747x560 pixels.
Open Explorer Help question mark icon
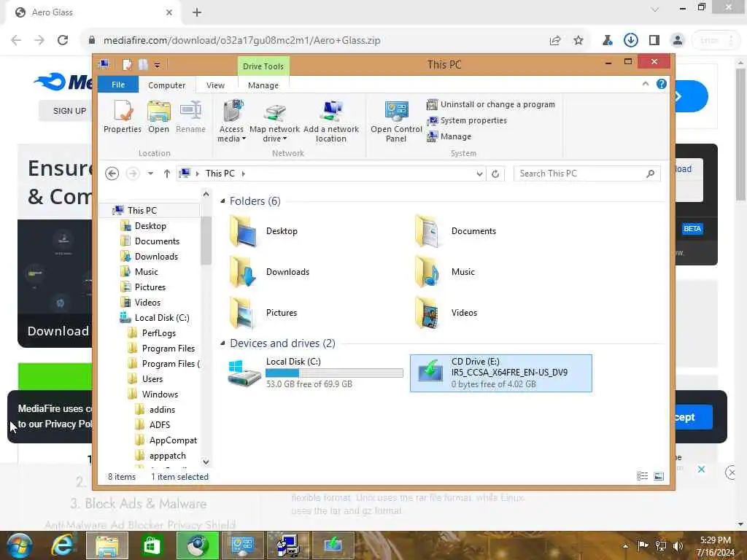point(661,85)
